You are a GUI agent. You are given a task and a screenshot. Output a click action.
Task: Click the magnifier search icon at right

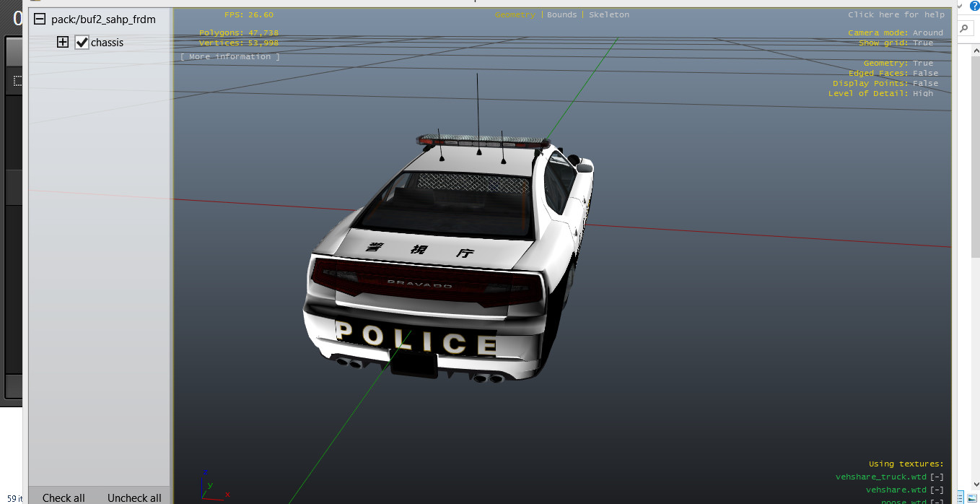tap(964, 28)
